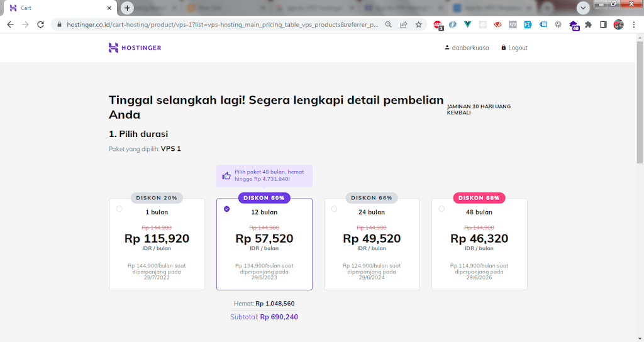
Task: Open the Chrome profile avatar
Action: tap(619, 25)
